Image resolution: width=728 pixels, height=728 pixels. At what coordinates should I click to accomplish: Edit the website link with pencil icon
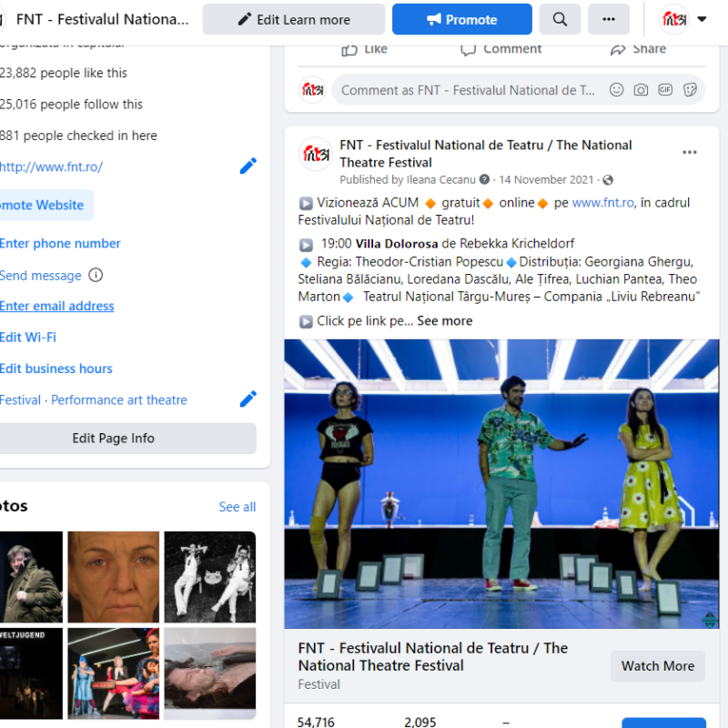[x=248, y=166]
